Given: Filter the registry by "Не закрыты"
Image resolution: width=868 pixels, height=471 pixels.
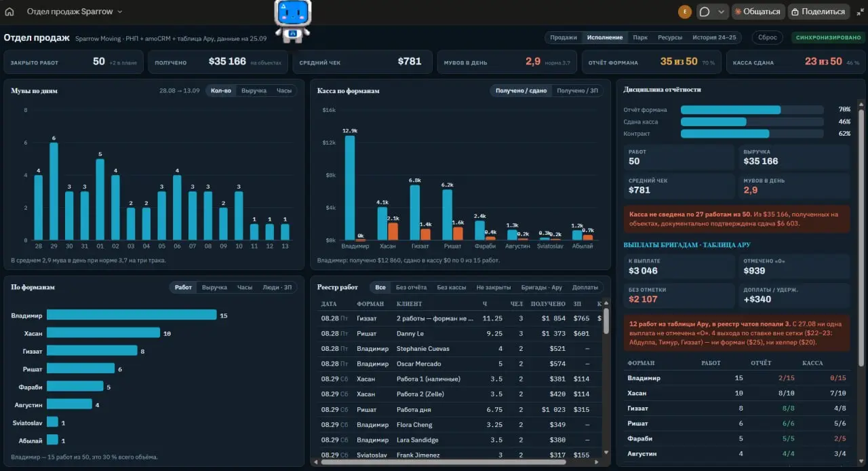Looking at the screenshot, I should [494, 288].
